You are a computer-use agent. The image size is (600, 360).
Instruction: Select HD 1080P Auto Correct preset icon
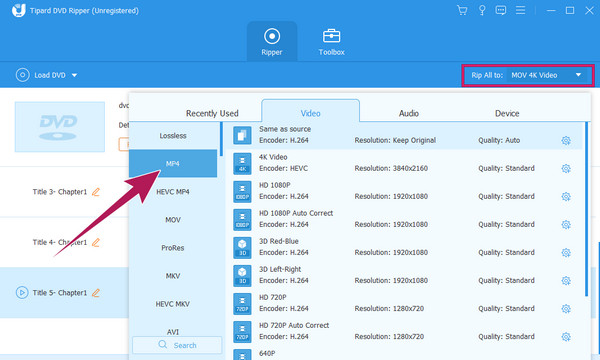point(242,220)
